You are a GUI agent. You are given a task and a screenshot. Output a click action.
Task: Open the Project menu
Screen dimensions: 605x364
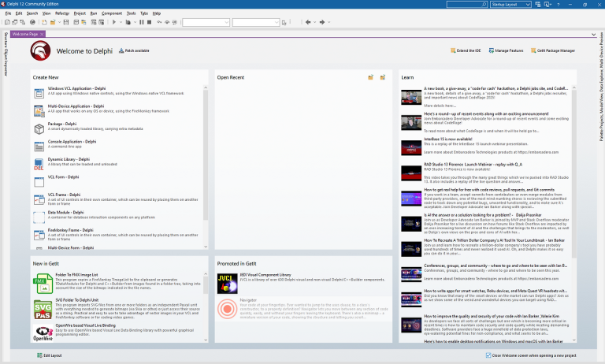pos(80,13)
